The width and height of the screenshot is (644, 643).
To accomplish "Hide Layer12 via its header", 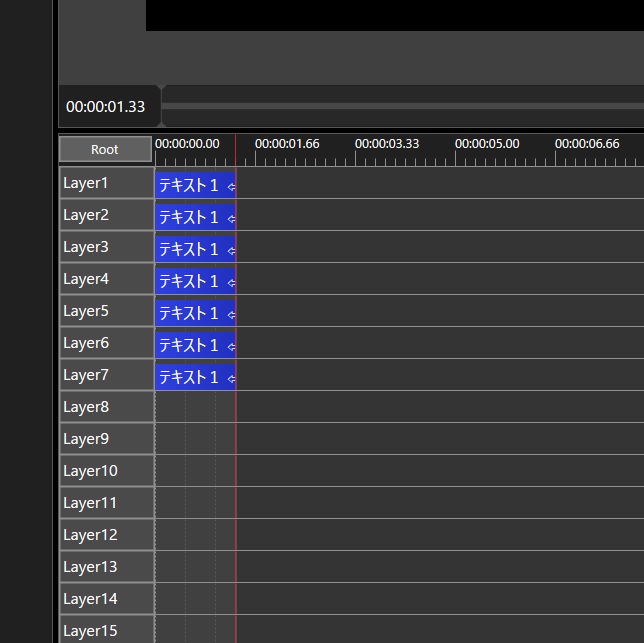I will (x=106, y=535).
